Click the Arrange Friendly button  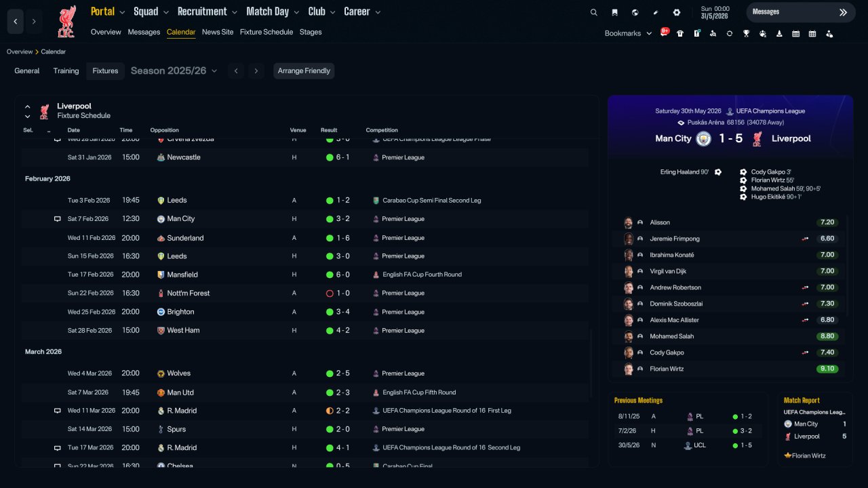[304, 70]
